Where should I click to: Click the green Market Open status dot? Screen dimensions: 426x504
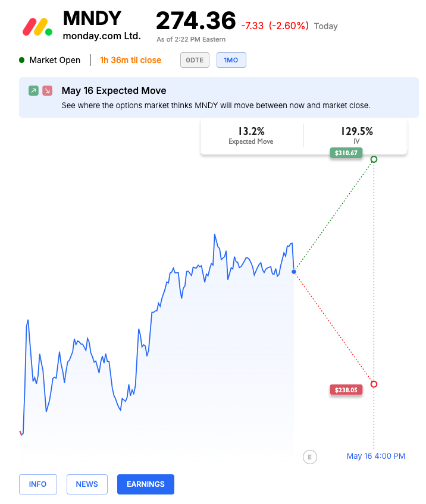click(22, 60)
